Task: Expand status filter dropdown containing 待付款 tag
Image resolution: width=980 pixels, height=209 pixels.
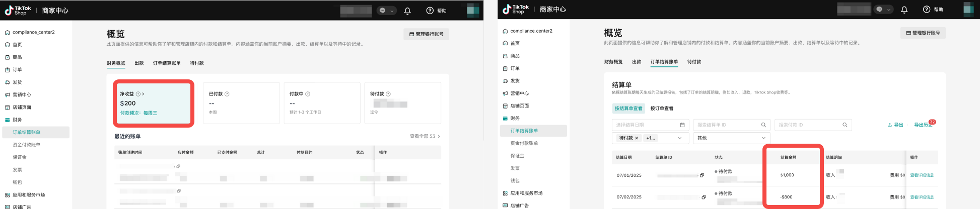Action: coord(679,138)
